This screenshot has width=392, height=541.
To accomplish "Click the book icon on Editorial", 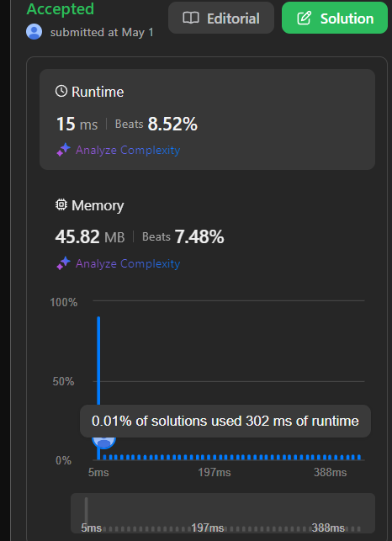I will tap(191, 18).
